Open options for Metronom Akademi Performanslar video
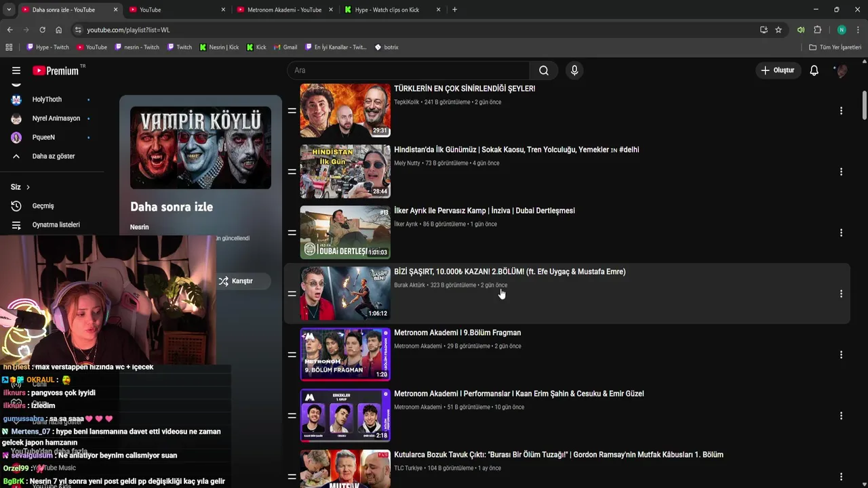Screen dimensions: 868x488 pos(841,415)
